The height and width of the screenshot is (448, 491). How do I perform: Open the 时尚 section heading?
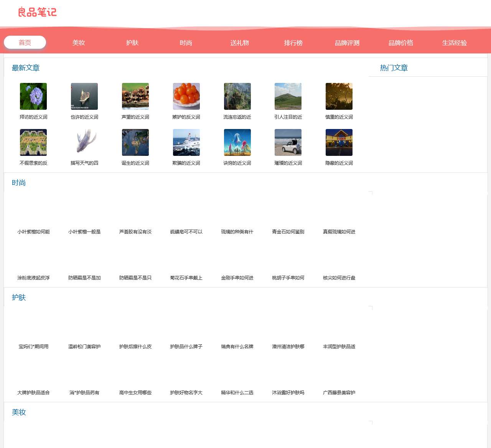point(19,183)
